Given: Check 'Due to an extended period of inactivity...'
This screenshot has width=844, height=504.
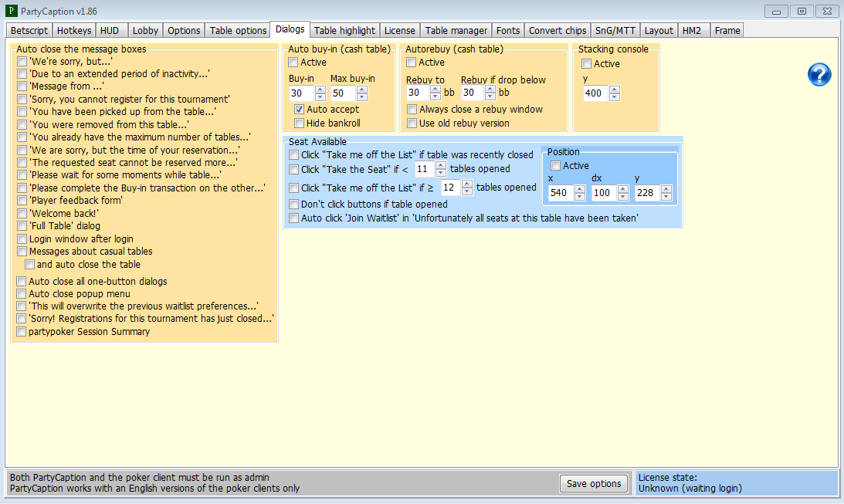Looking at the screenshot, I should coord(22,73).
